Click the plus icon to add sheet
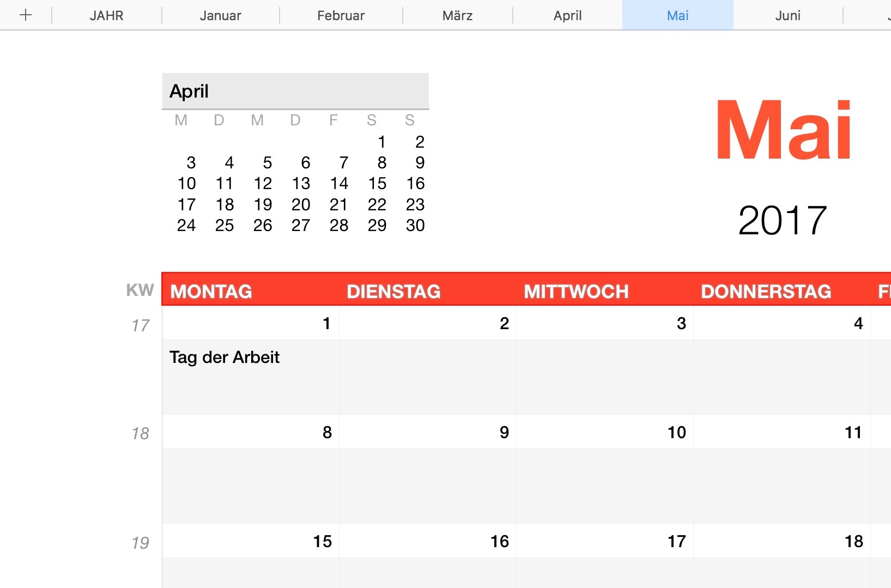Viewport: 891px width, 588px height. point(26,15)
